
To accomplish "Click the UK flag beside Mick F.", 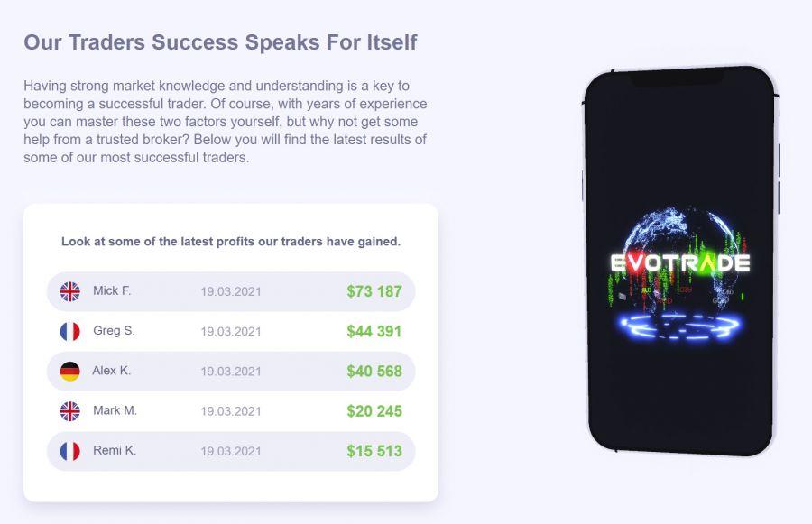I will point(69,291).
